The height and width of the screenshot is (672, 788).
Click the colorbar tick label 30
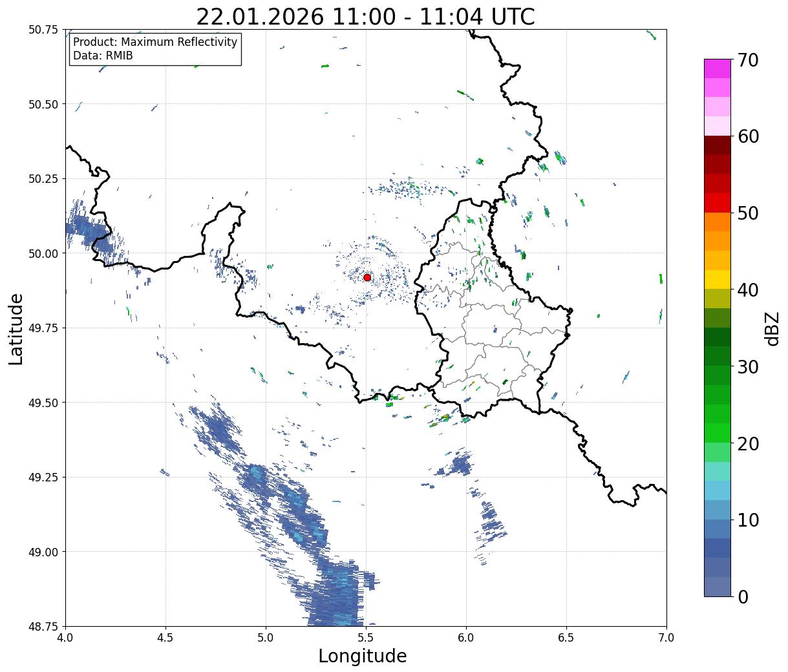tap(748, 367)
